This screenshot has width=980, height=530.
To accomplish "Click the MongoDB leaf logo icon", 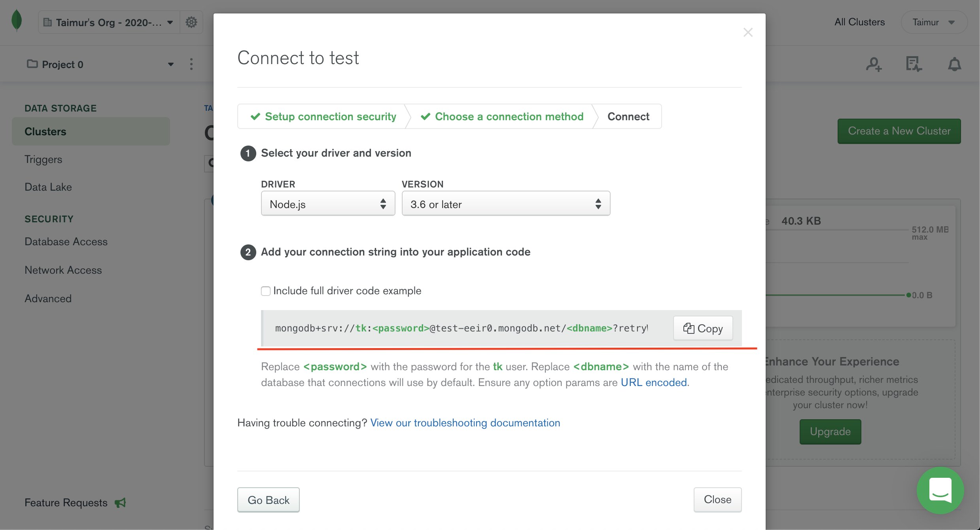I will [x=16, y=21].
